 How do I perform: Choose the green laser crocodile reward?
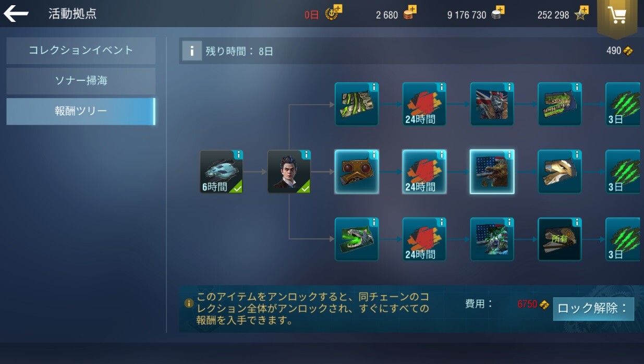point(357,239)
